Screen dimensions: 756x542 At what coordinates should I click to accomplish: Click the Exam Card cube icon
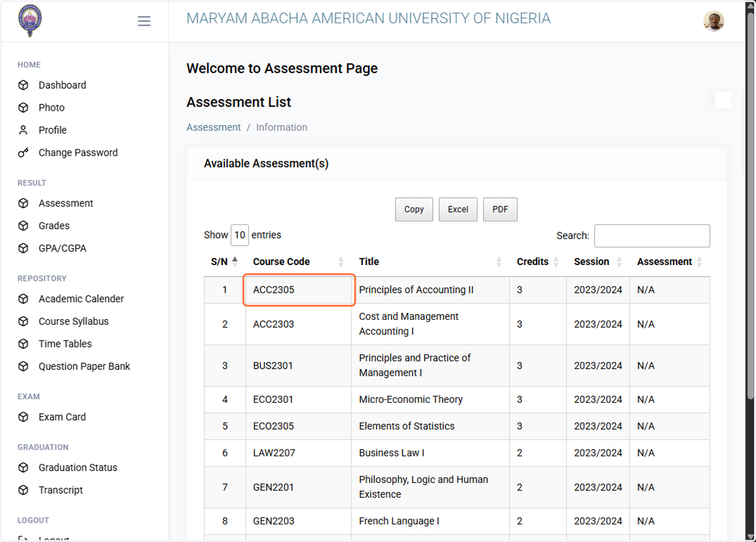(23, 417)
